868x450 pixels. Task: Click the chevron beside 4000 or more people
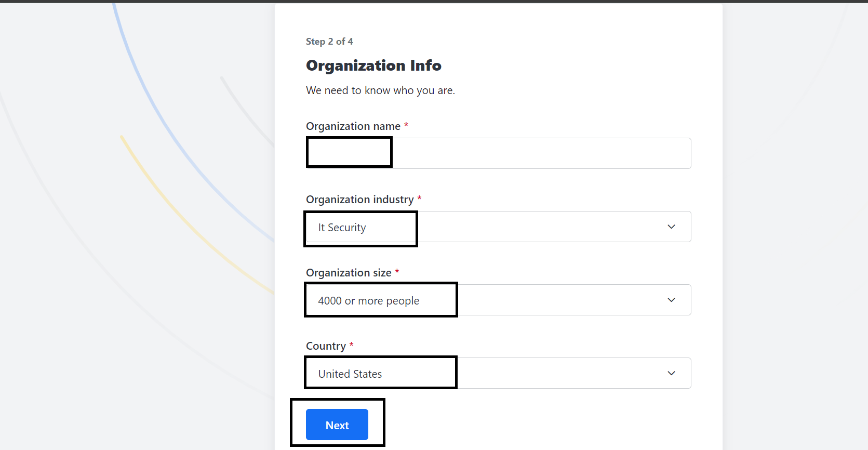tap(671, 300)
